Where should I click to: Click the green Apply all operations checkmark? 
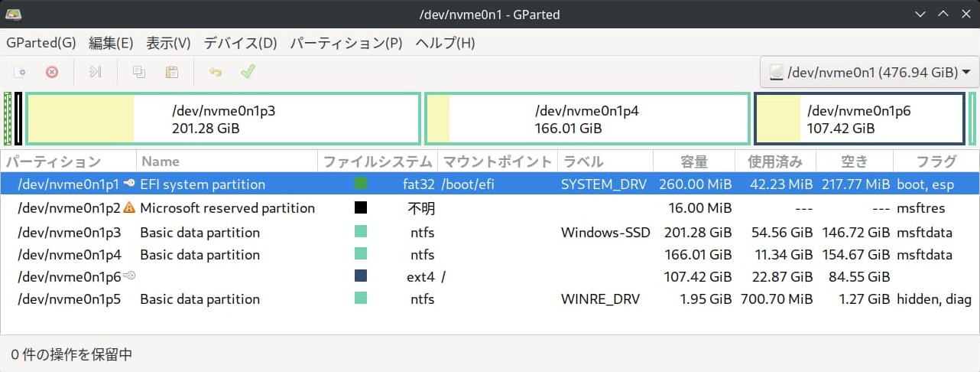pos(248,72)
